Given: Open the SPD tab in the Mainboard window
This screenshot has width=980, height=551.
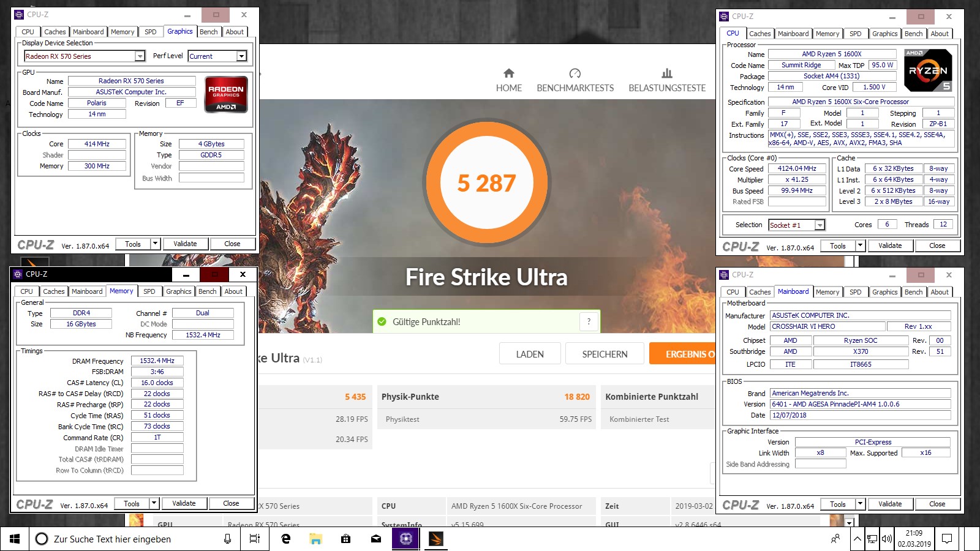Looking at the screenshot, I should 855,292.
